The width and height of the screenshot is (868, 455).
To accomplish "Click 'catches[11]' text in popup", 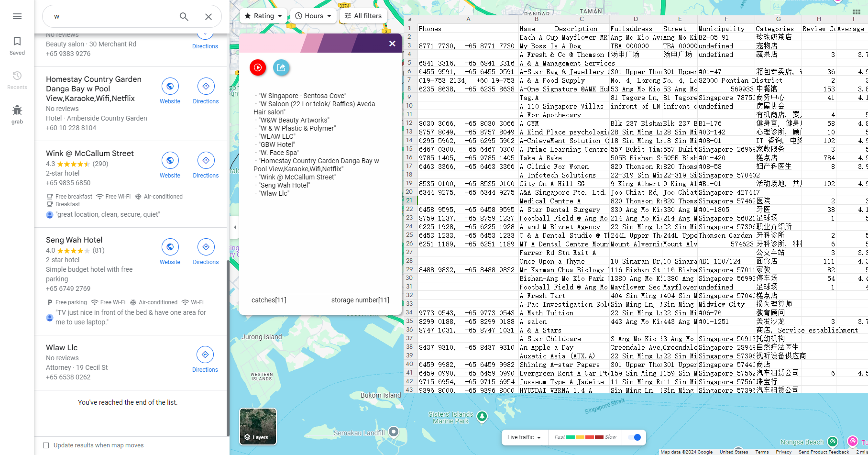I will click(269, 300).
